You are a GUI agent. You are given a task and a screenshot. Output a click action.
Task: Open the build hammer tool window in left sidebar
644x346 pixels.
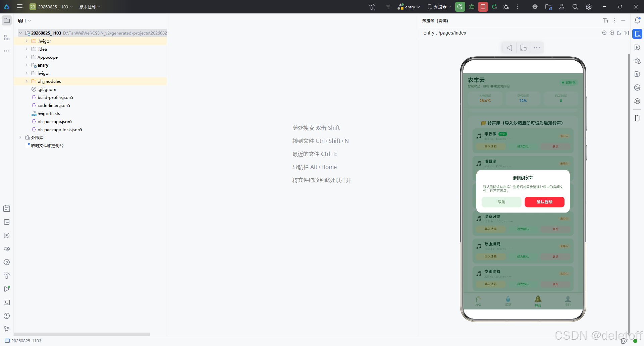(7, 276)
